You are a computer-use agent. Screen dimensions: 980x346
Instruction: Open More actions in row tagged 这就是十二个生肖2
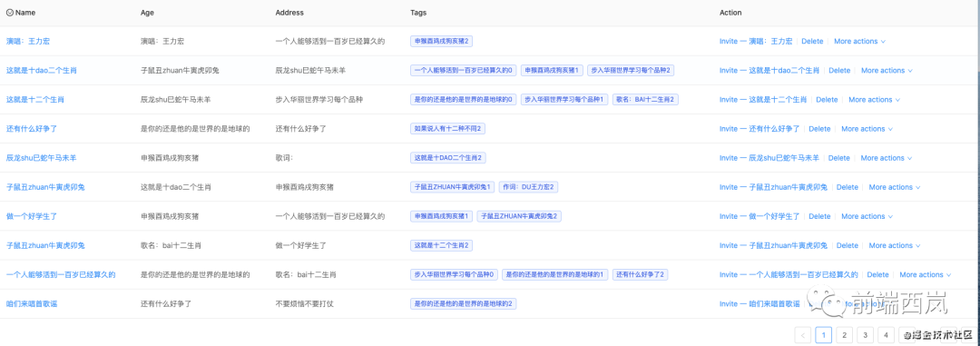pos(895,245)
